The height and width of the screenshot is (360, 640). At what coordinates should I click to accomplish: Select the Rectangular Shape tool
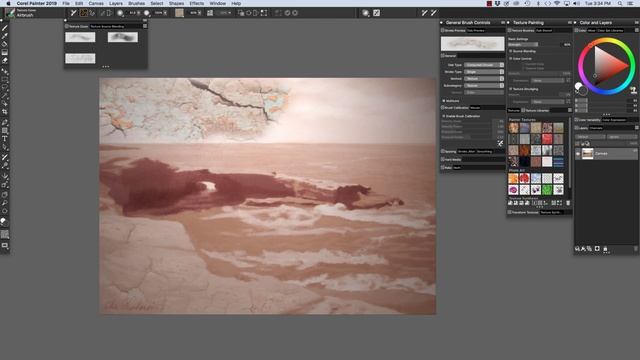point(4,131)
